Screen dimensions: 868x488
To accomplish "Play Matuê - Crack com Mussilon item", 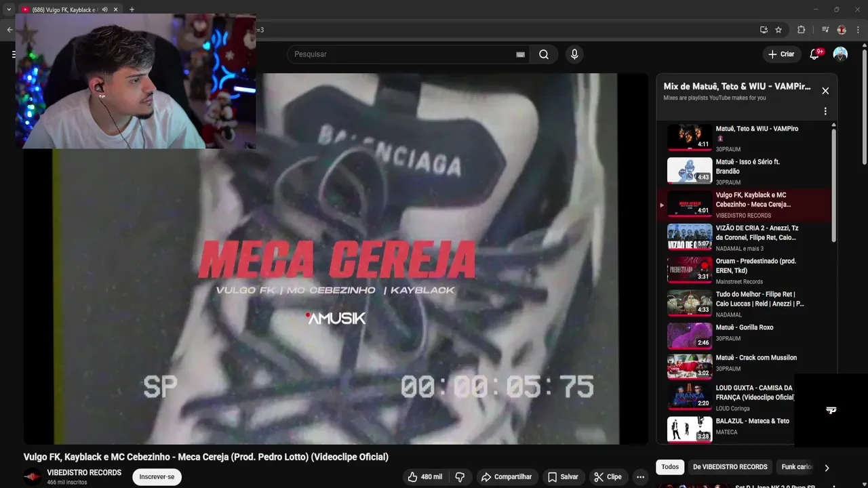I will tap(745, 365).
